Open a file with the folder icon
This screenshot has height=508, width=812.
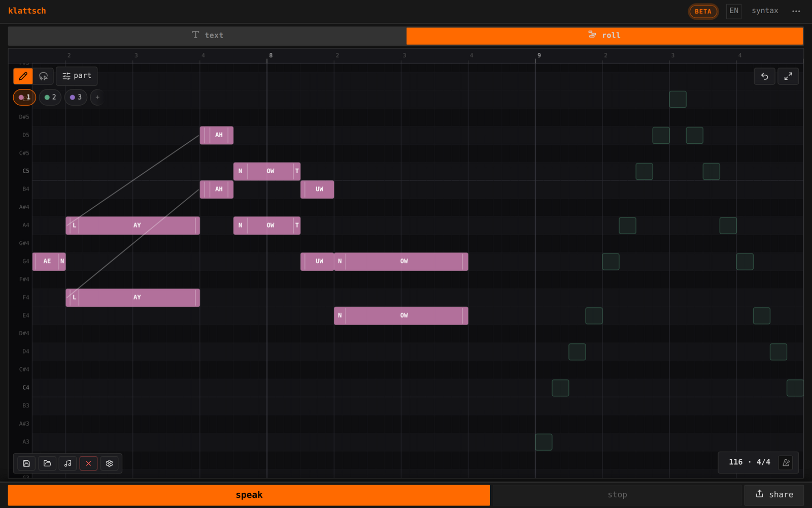(x=47, y=463)
